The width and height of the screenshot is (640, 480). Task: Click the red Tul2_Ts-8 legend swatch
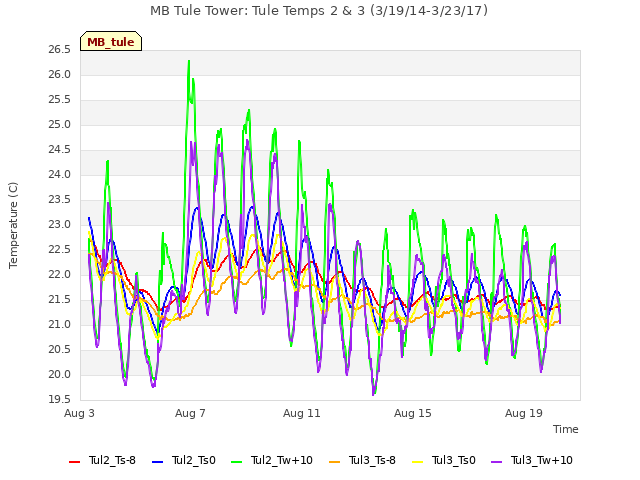tap(74, 462)
